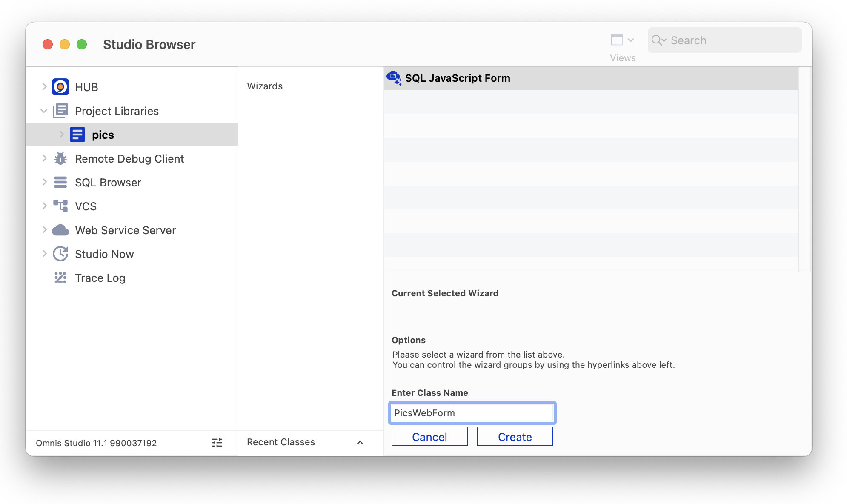The width and height of the screenshot is (847, 504).
Task: Close the Studio Browser window
Action: (48, 44)
